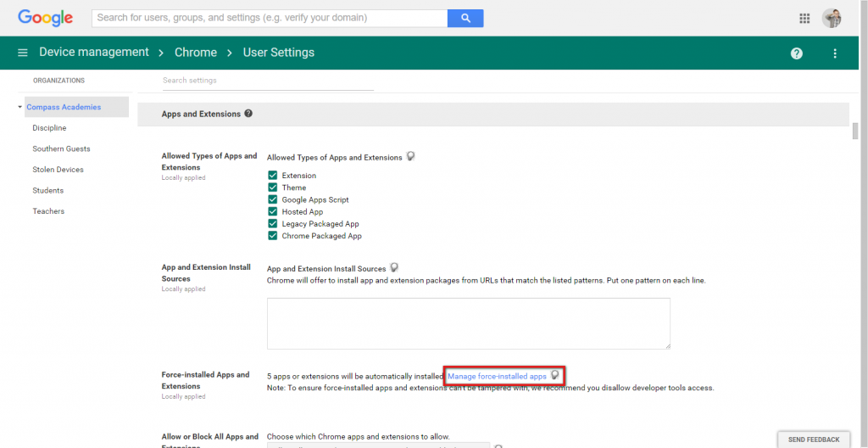Click the blue search magnifier button
Screen dimensions: 868x448
pyautogui.click(x=465, y=19)
